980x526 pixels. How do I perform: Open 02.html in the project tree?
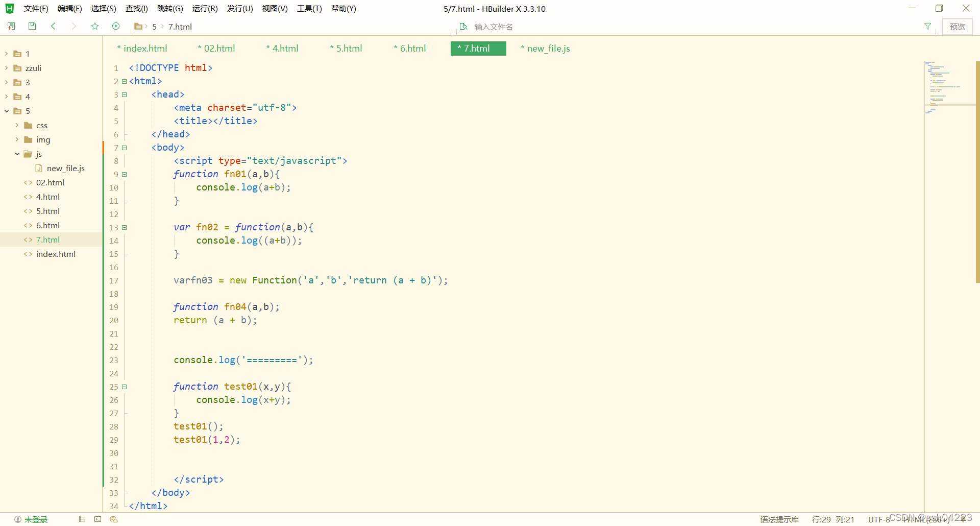(50, 182)
